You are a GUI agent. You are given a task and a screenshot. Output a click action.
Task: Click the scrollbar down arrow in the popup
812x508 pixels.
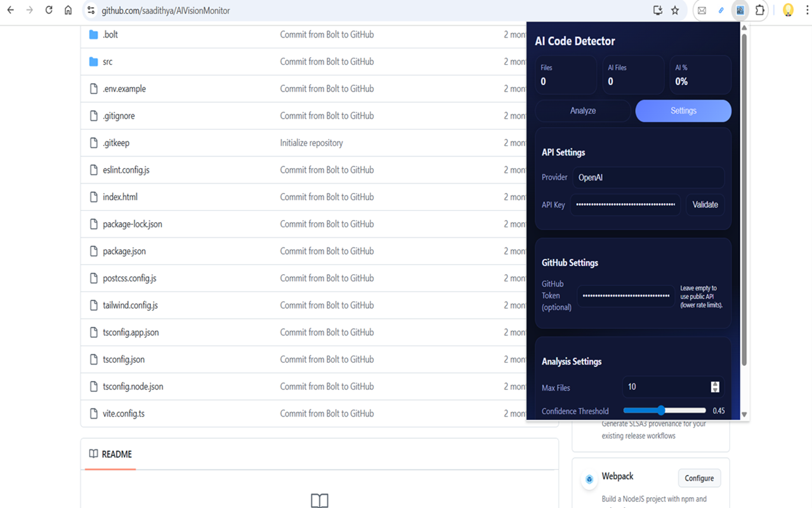pos(744,414)
